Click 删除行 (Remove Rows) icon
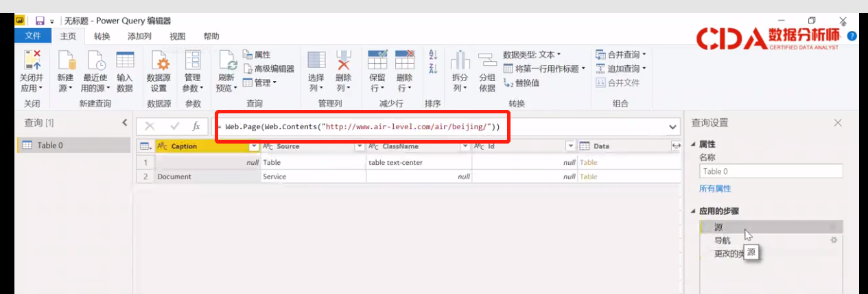868x294 pixels. (x=405, y=60)
